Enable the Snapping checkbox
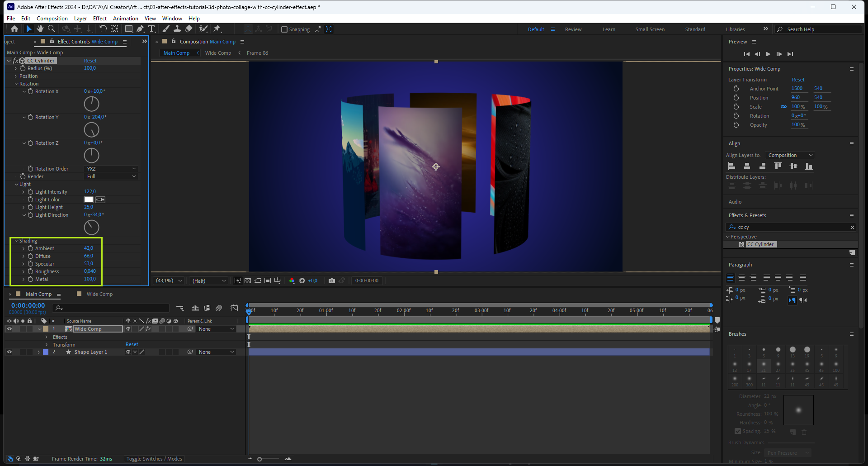The image size is (868, 466). (x=284, y=29)
